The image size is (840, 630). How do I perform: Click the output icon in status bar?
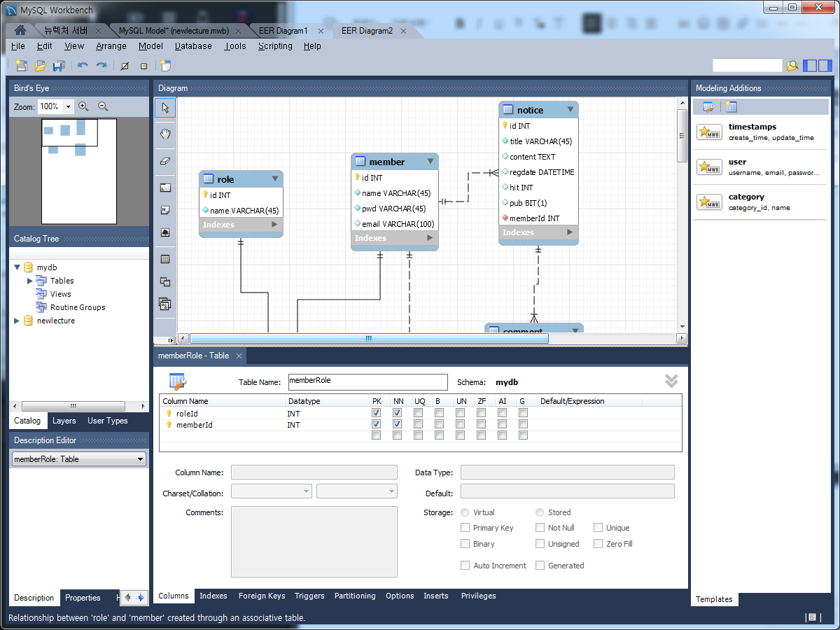click(811, 617)
